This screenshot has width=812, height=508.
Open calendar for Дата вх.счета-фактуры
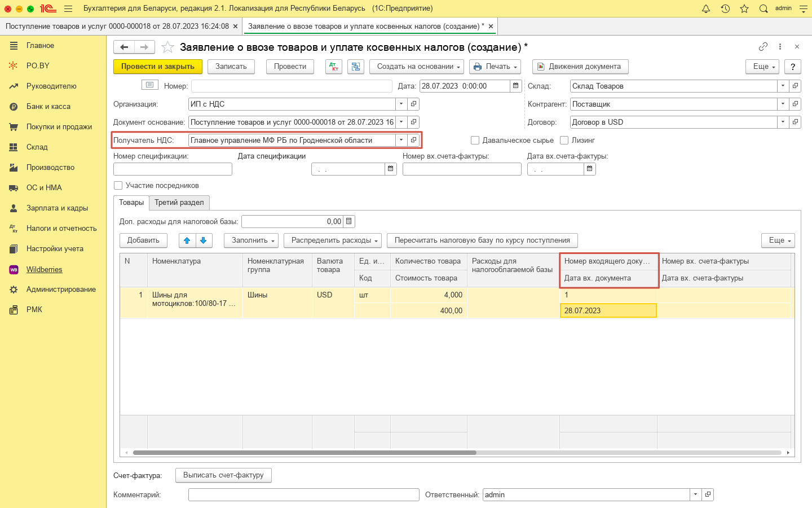click(590, 169)
